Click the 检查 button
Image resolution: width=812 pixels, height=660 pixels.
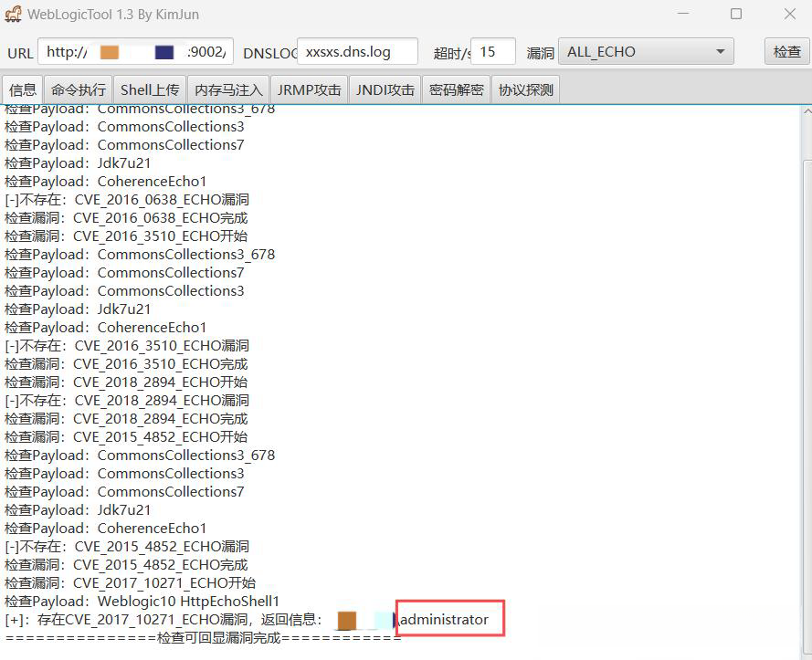pyautogui.click(x=786, y=51)
